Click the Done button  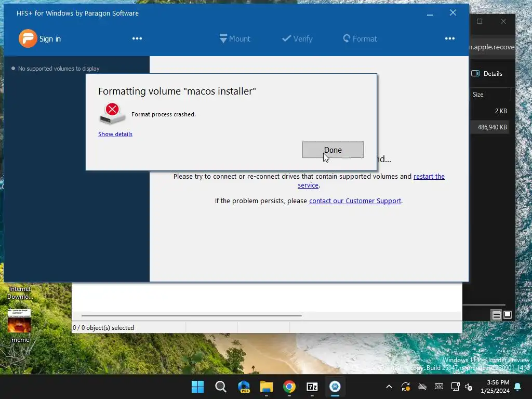tap(333, 150)
